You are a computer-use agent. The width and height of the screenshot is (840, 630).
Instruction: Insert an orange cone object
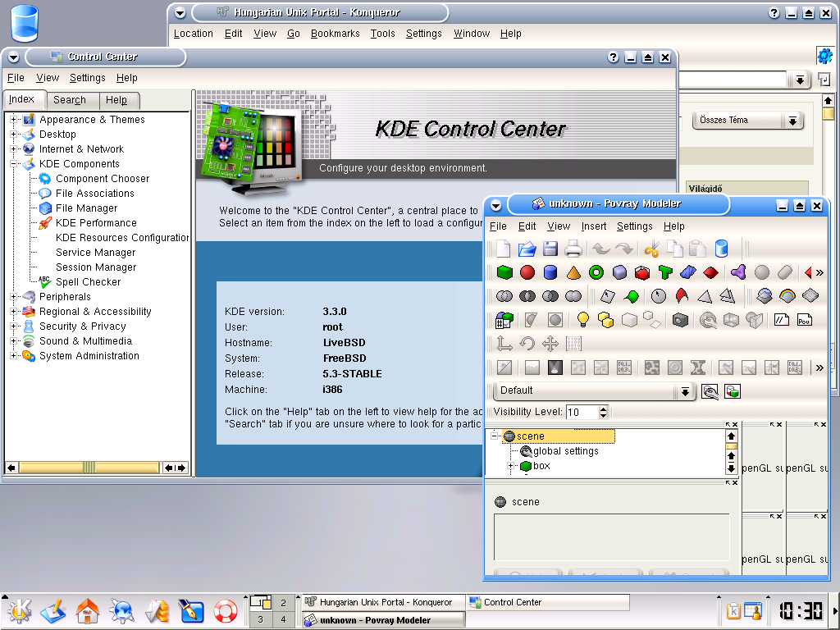pyautogui.click(x=573, y=272)
